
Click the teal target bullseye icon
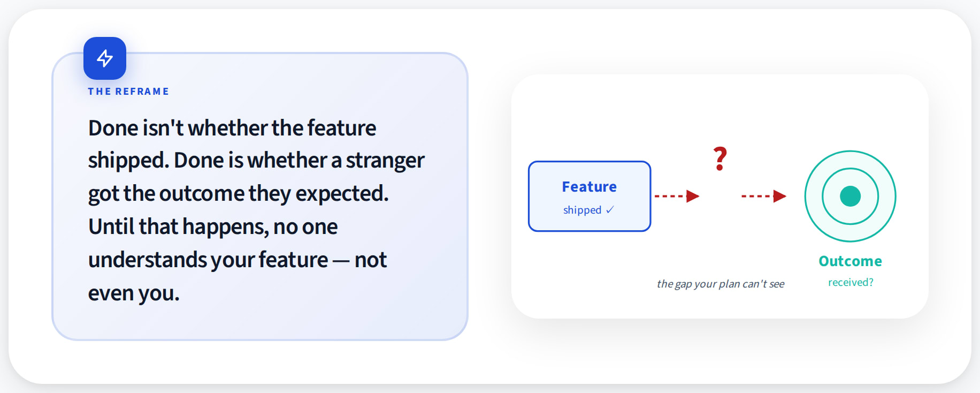point(851,196)
